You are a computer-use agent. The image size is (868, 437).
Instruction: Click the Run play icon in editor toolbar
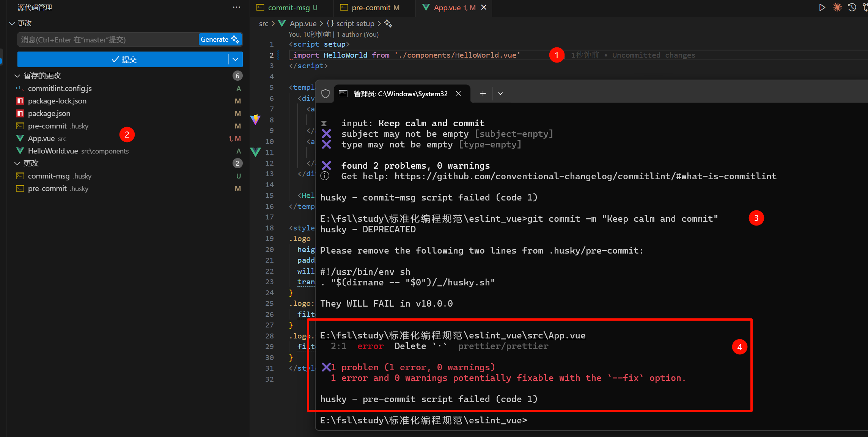pyautogui.click(x=822, y=8)
